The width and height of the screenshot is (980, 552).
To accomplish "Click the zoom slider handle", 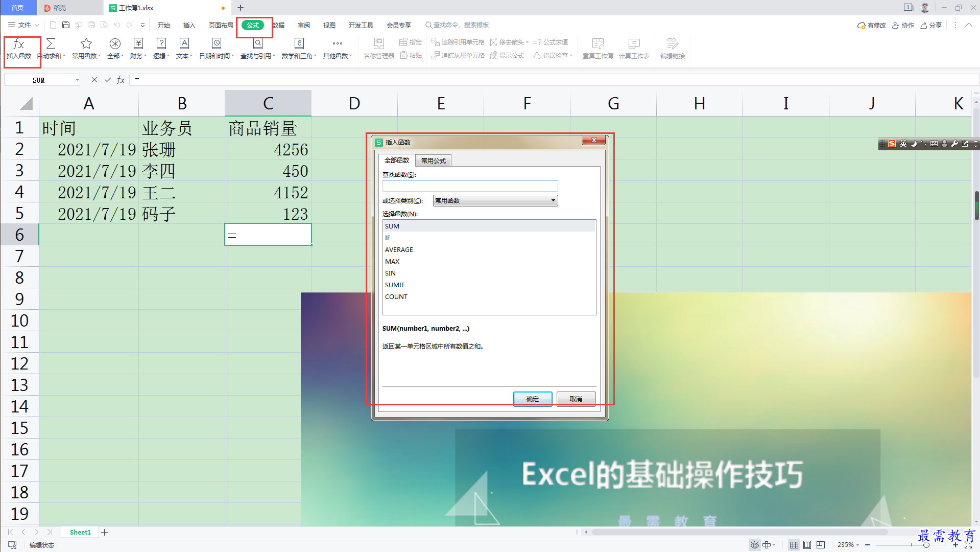I will click(x=926, y=545).
